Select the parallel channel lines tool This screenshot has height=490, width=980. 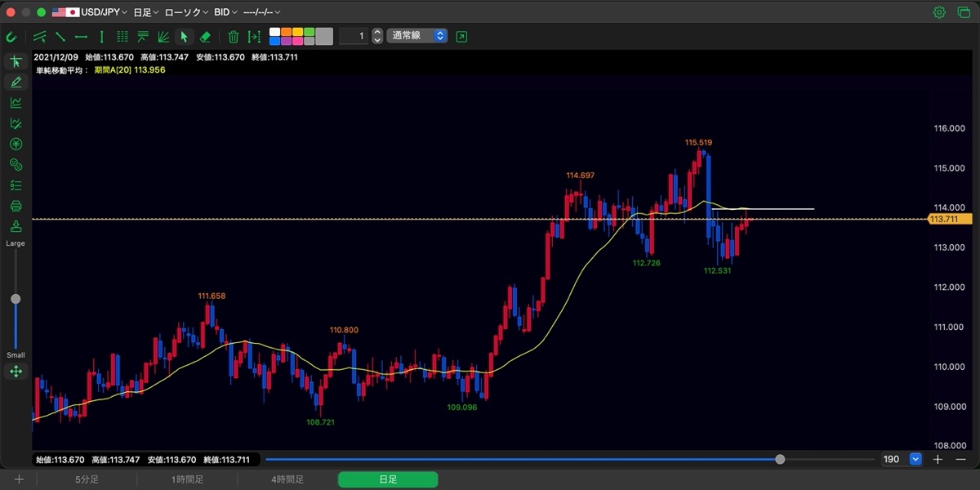(40, 37)
